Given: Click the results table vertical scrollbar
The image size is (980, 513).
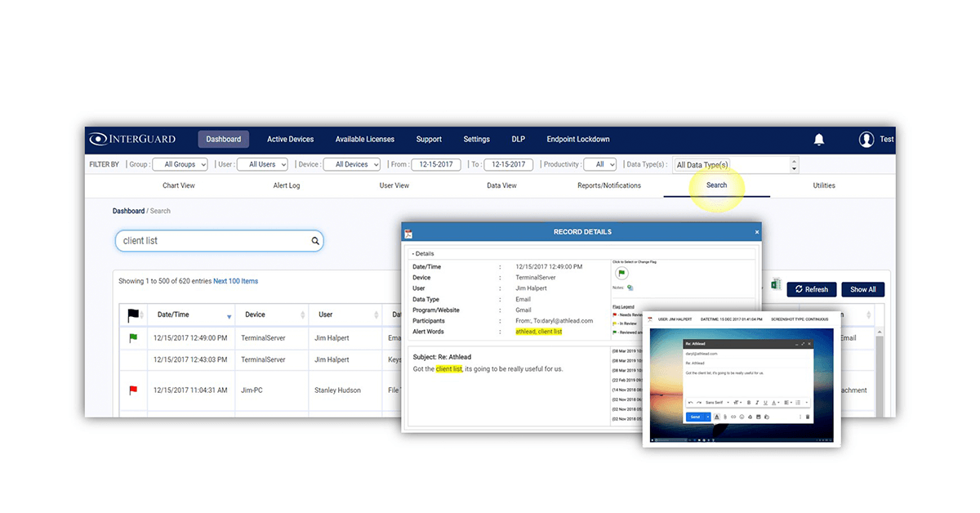Looking at the screenshot, I should pyautogui.click(x=879, y=372).
